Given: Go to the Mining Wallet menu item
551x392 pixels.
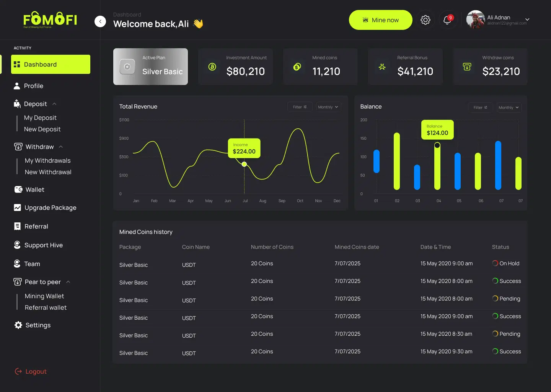Looking at the screenshot, I should 44,296.
